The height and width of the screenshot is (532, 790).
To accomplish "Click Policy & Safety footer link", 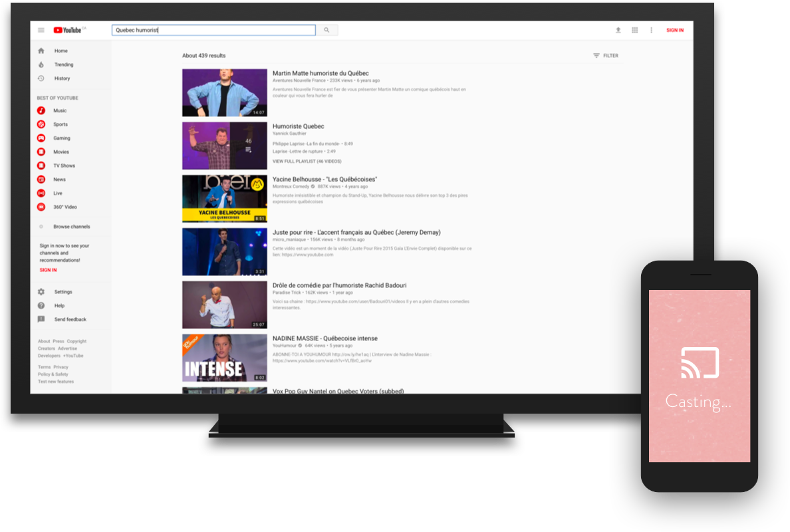I will coord(53,374).
